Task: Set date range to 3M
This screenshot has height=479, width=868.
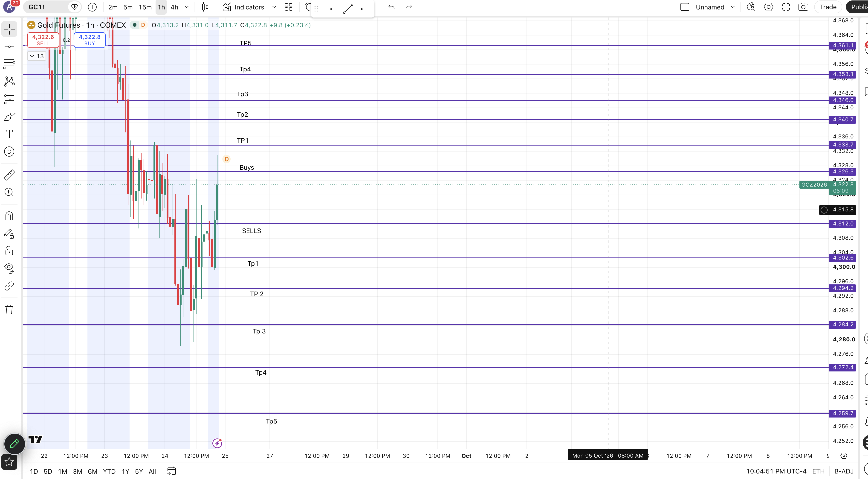Action: point(78,471)
